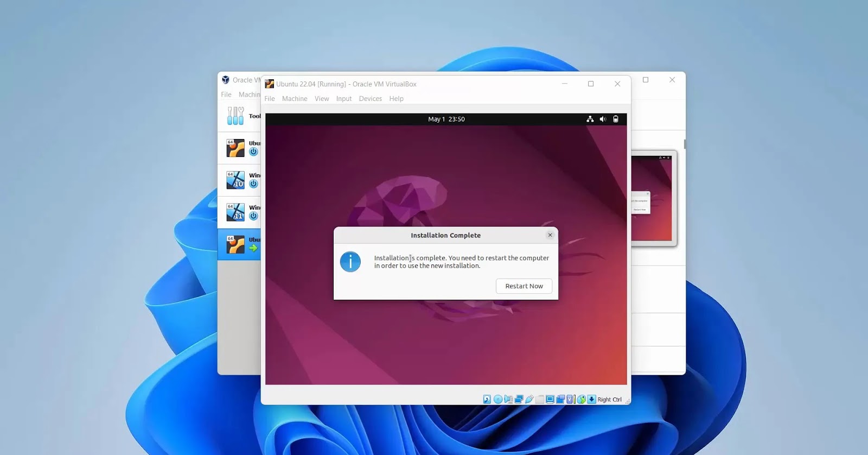Click the Restart Now button
Image resolution: width=868 pixels, height=455 pixels.
click(x=524, y=286)
